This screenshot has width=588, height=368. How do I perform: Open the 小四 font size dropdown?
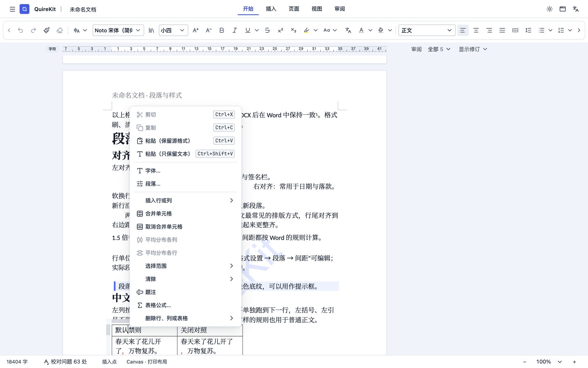(x=173, y=30)
